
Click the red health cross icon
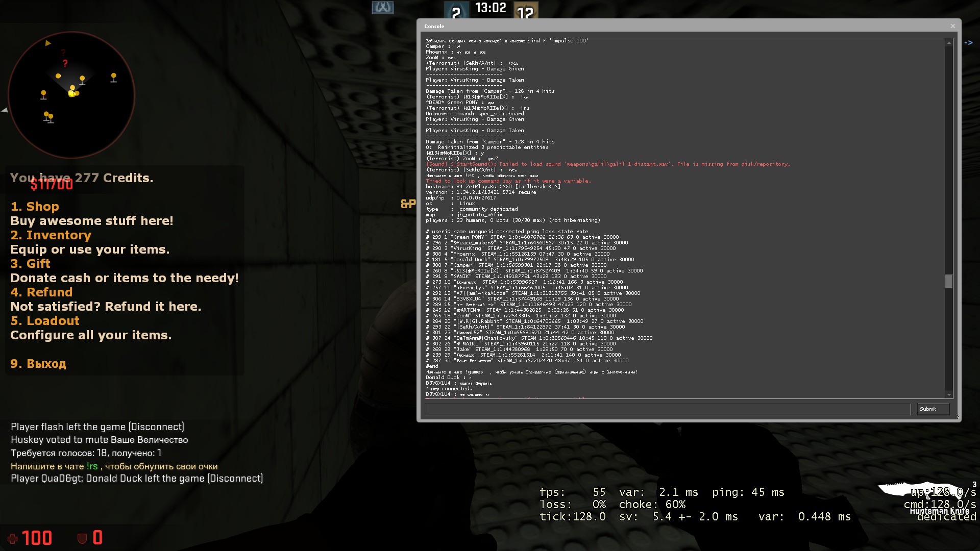(13, 539)
